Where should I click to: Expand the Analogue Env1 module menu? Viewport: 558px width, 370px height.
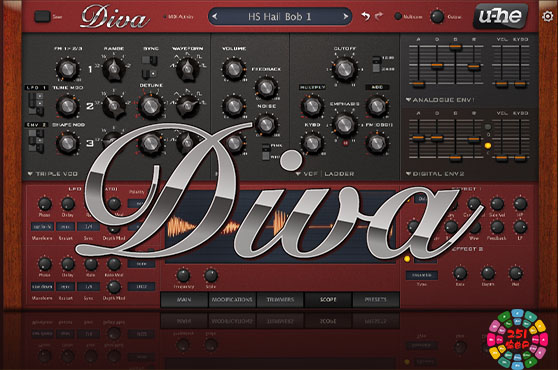pyautogui.click(x=440, y=100)
